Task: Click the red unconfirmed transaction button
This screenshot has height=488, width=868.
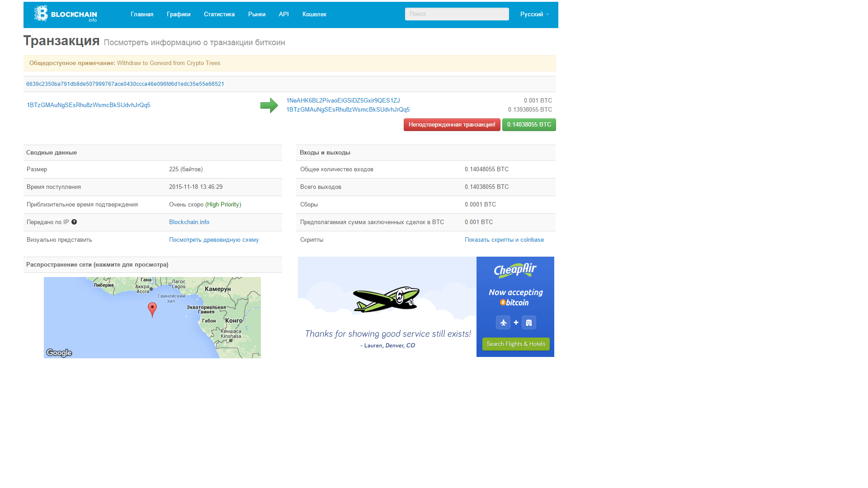Action: [x=452, y=125]
